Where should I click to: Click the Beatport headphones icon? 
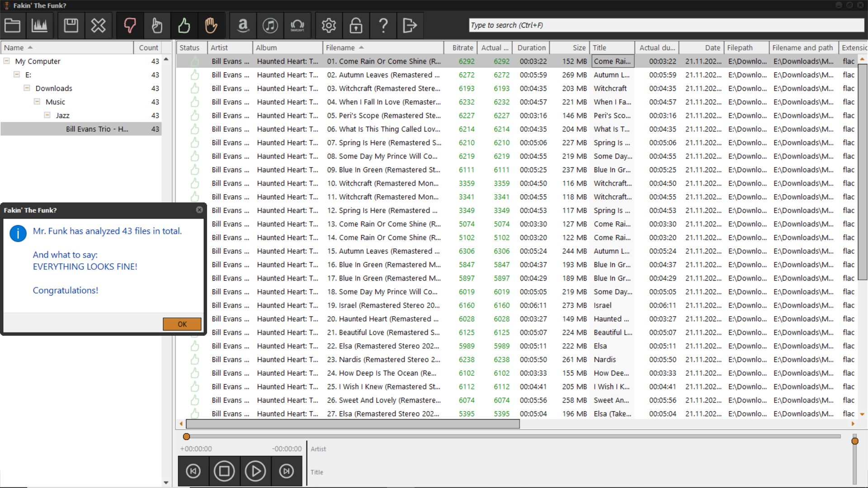(x=297, y=25)
